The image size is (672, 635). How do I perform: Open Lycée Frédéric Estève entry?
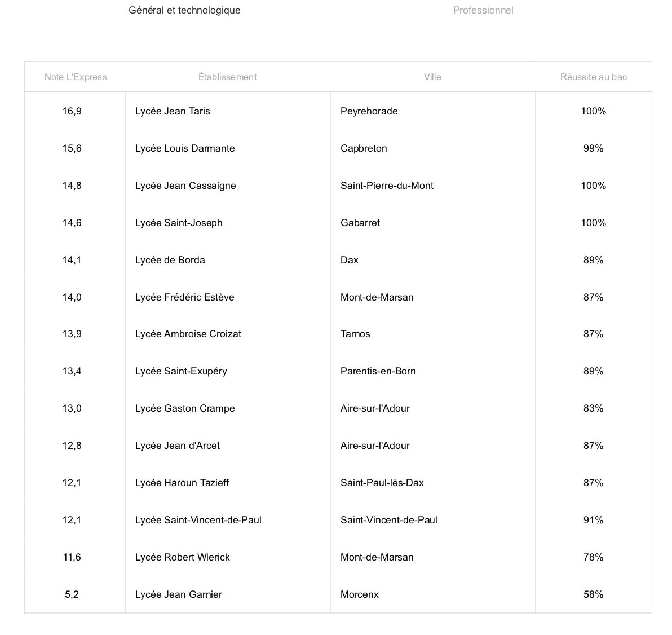click(x=185, y=297)
